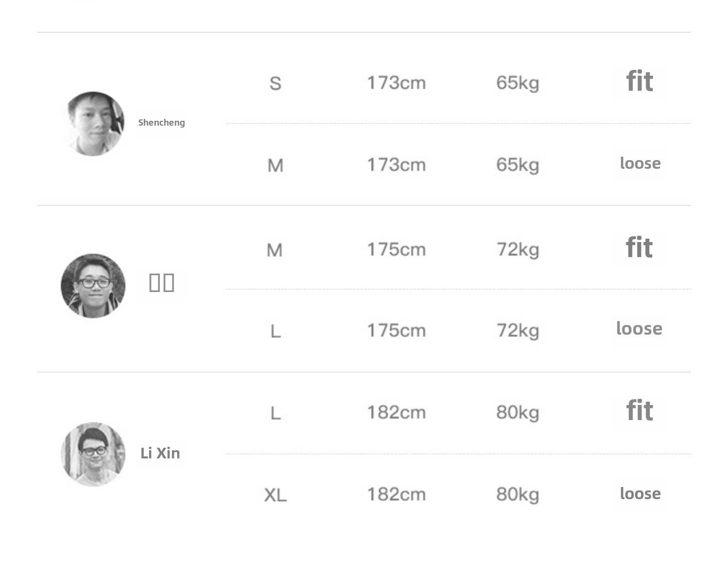Click the loose label in Shencheng's M row

tap(640, 163)
